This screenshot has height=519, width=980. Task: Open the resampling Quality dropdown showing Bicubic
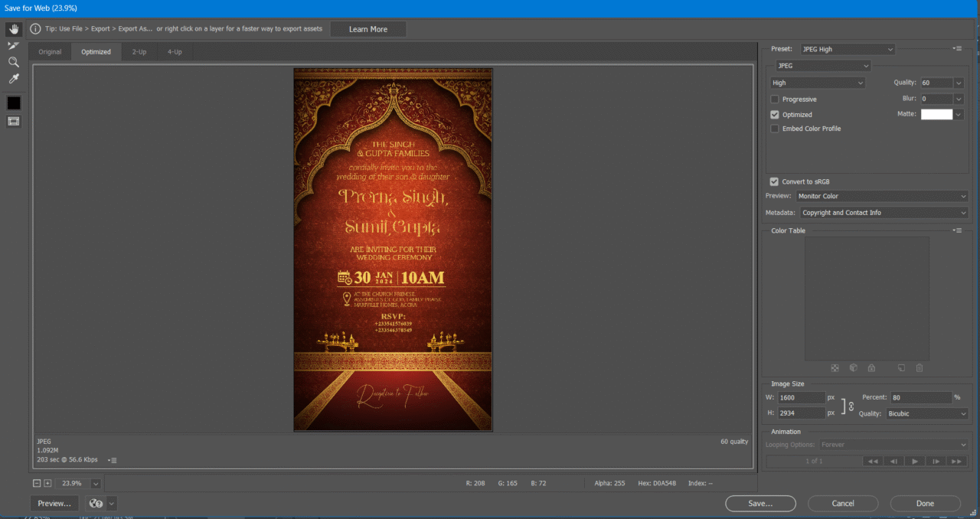coord(926,413)
